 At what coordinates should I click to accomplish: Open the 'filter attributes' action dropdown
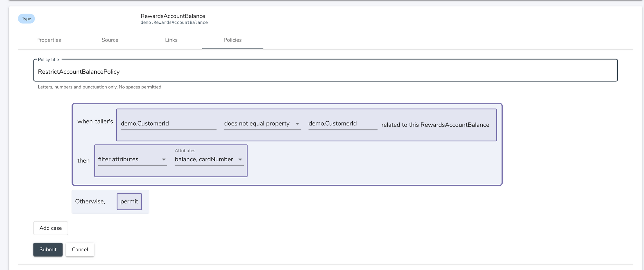(x=129, y=159)
